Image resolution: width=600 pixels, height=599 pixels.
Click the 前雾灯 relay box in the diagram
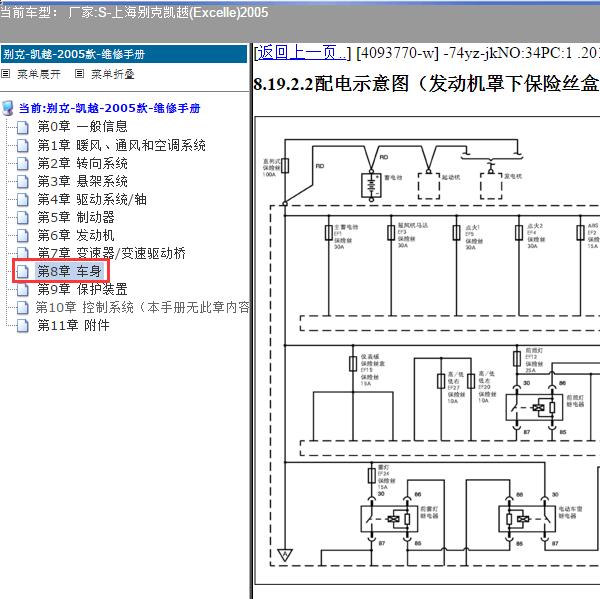(x=389, y=519)
